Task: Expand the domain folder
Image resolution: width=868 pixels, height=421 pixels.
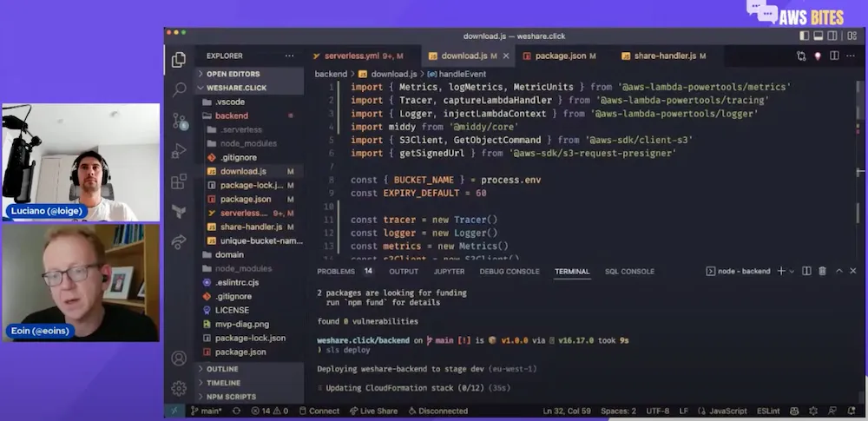Action: coord(250,255)
